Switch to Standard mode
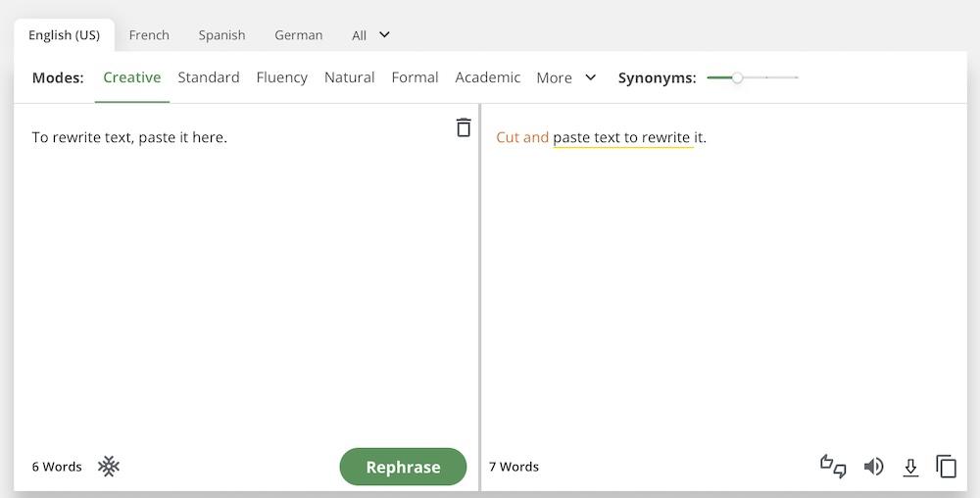Viewport: 980px width, 498px height. pyautogui.click(x=208, y=77)
